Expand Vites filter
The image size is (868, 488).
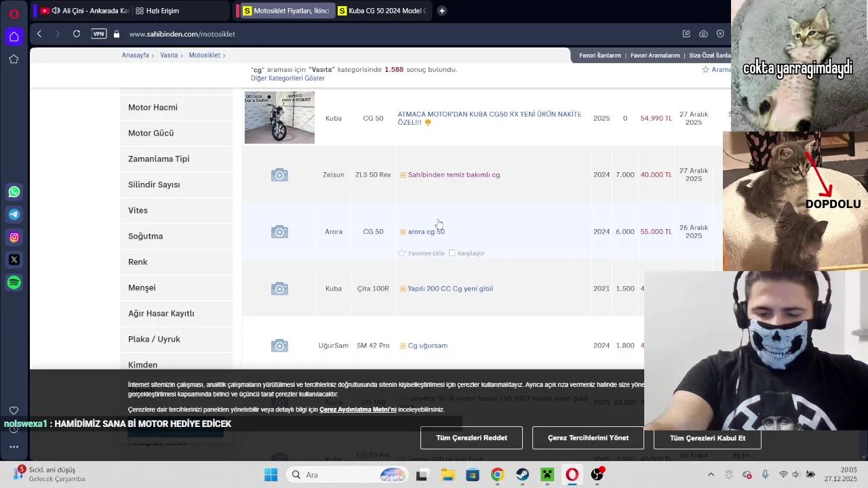(x=176, y=210)
